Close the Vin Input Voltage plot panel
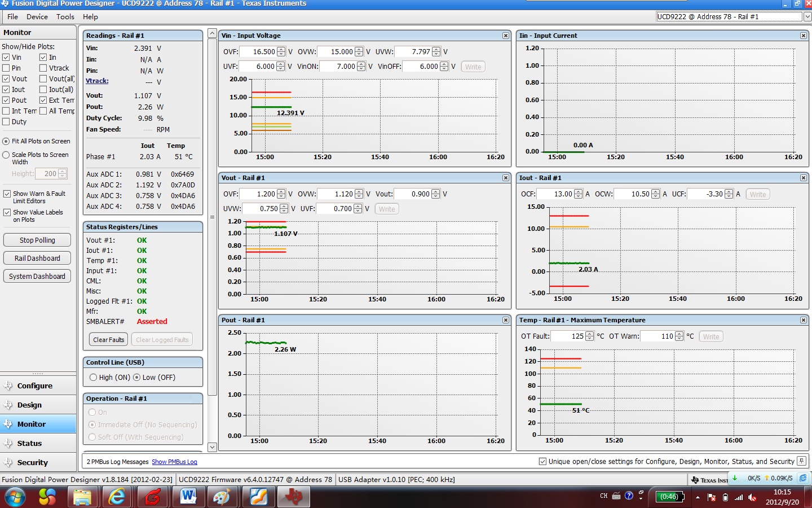Viewport: 812px width, 508px height. point(506,36)
